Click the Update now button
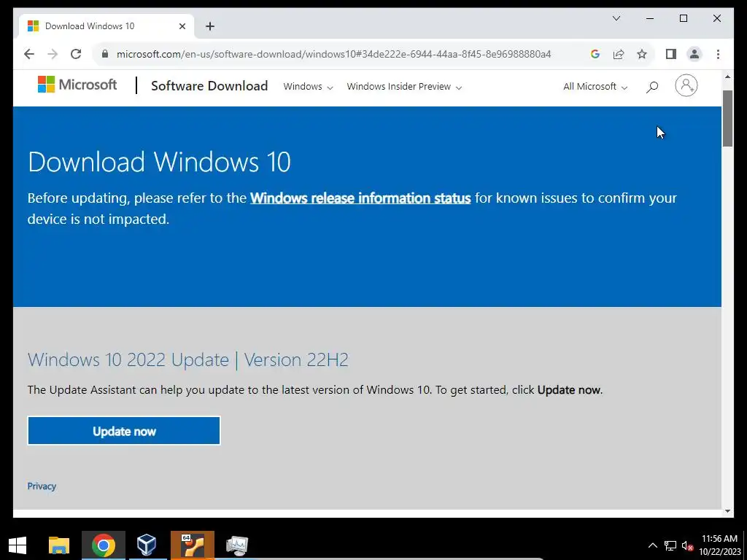 tap(124, 430)
